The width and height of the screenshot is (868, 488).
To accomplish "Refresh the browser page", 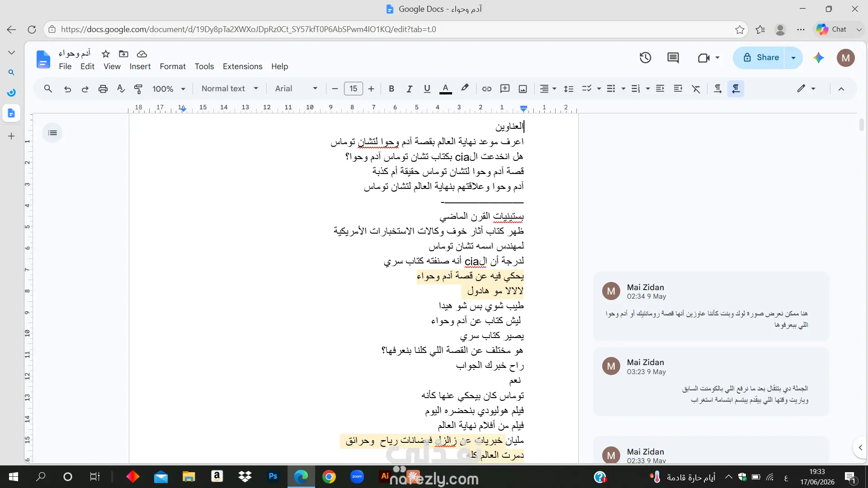I will pos(32,29).
